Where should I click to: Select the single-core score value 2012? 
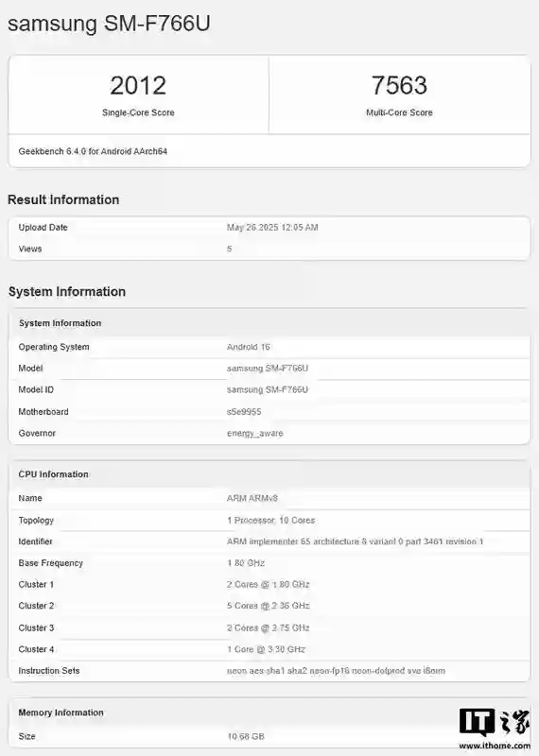138,85
